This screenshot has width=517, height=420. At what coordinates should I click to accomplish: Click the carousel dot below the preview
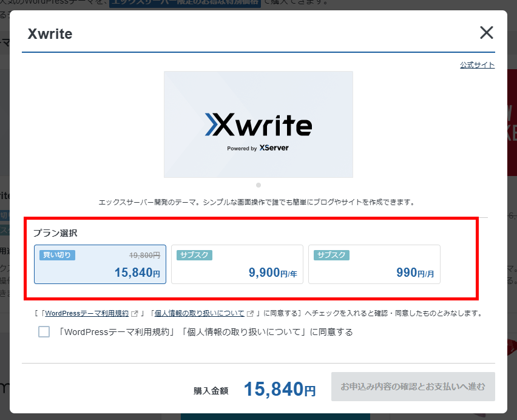(258, 185)
